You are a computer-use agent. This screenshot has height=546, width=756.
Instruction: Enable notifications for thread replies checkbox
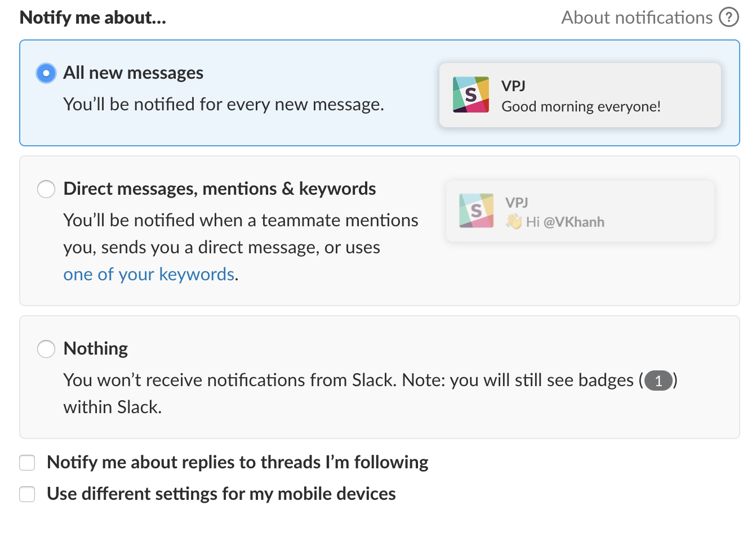click(27, 463)
